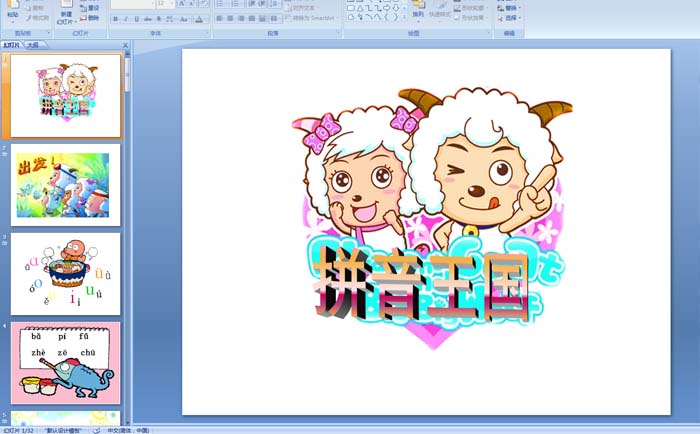Expand the Select dropdown in editing group

[x=512, y=18]
